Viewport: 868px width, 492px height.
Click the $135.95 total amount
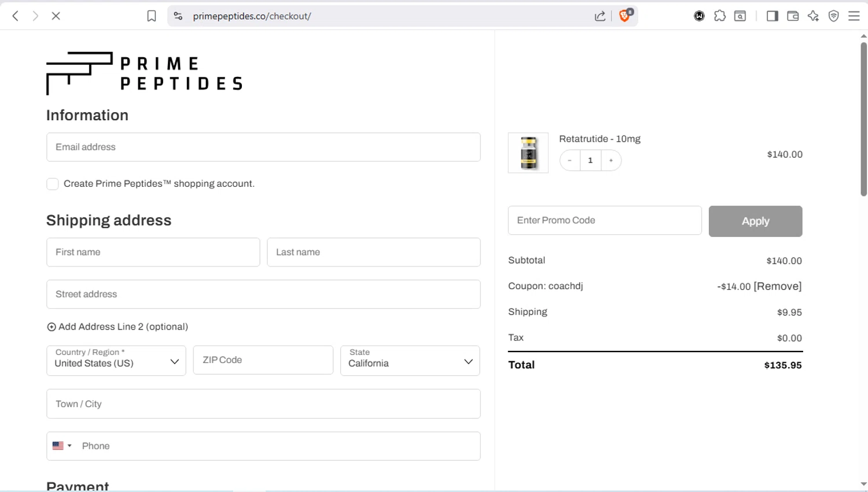pyautogui.click(x=783, y=365)
